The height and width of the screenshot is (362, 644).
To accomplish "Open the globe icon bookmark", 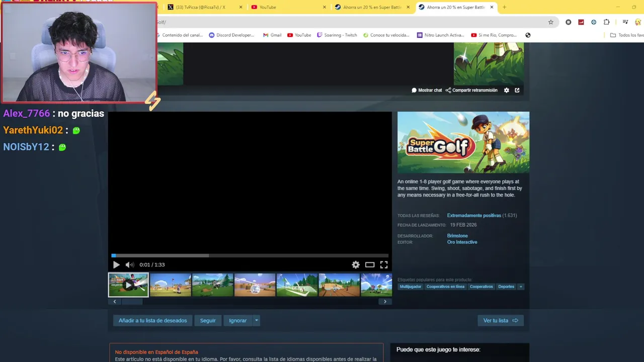I will click(x=528, y=35).
